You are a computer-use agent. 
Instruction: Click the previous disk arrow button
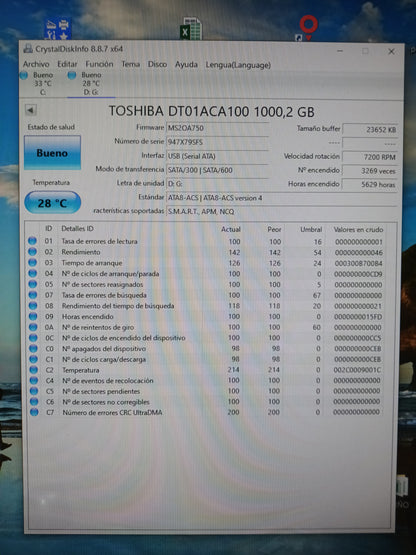coord(31,110)
